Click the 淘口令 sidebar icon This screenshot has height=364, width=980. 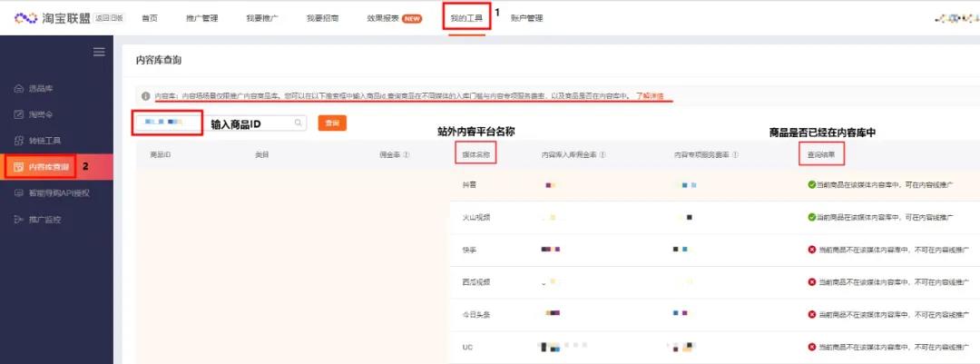point(18,114)
